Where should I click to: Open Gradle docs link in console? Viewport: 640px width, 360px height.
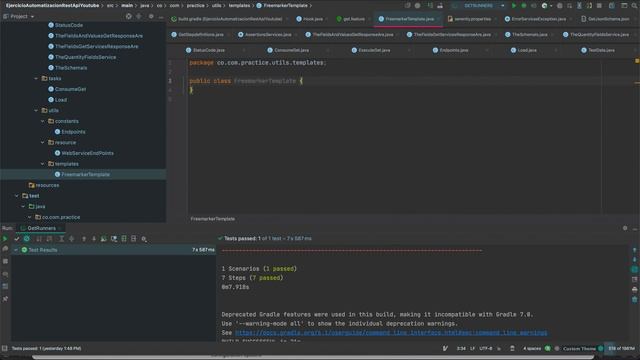391,333
